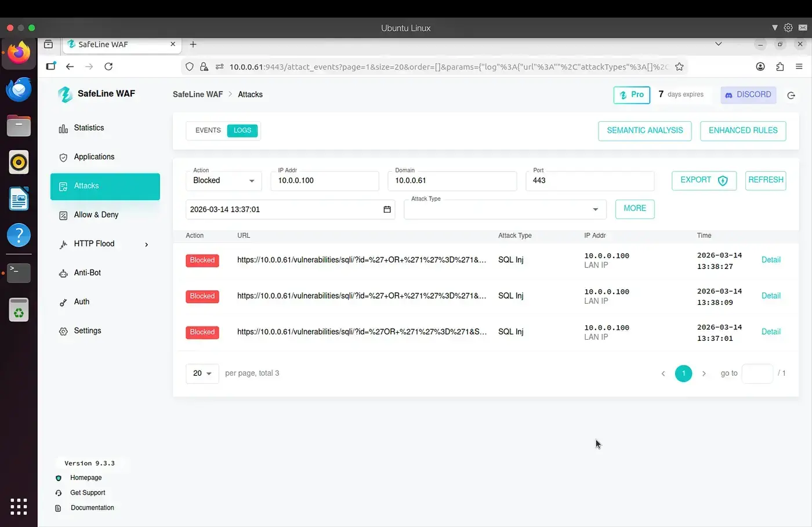Open a new browser tab

[x=193, y=44]
